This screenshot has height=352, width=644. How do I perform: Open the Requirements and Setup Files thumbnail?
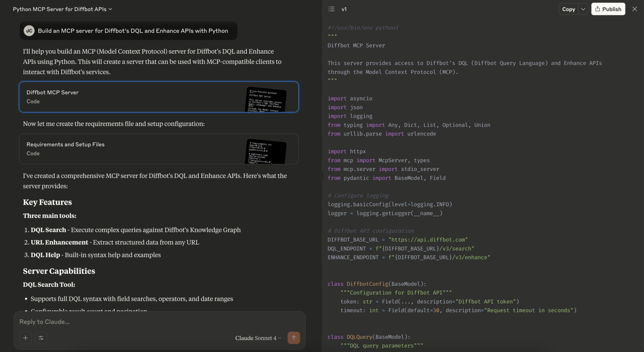pos(266,151)
